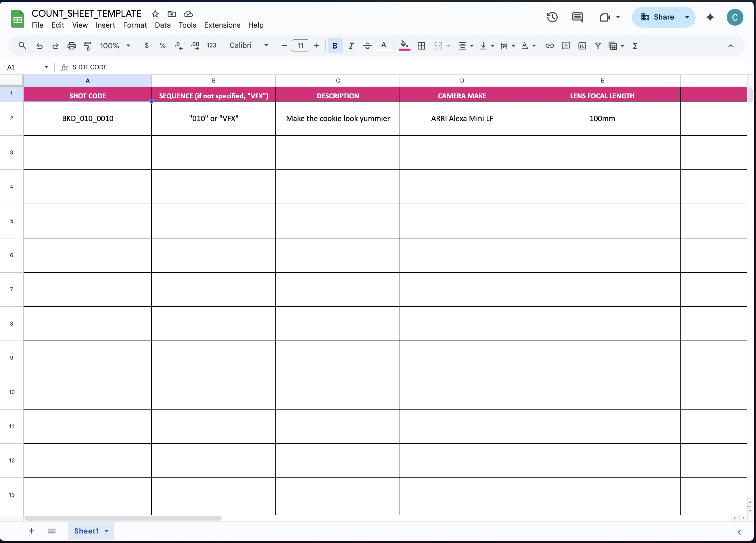Click the borders icon in toolbar
The height and width of the screenshot is (543, 756).
coord(421,46)
